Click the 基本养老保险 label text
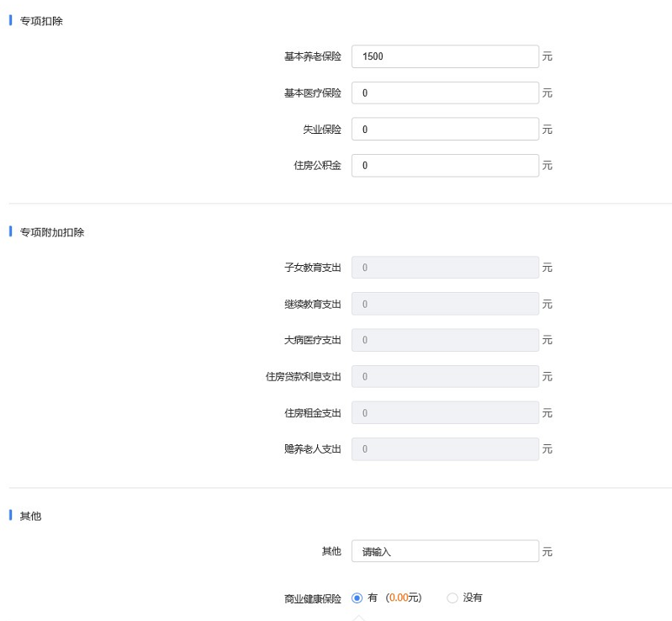 [313, 57]
